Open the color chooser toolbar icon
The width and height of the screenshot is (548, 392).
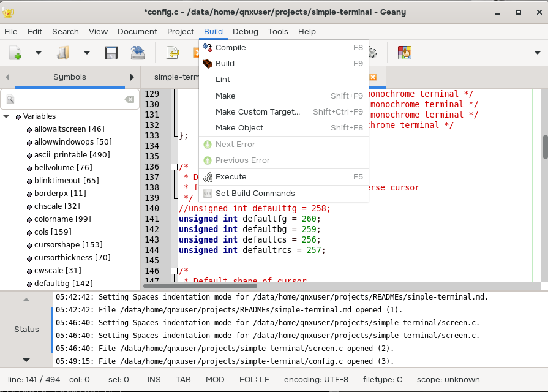(x=404, y=53)
